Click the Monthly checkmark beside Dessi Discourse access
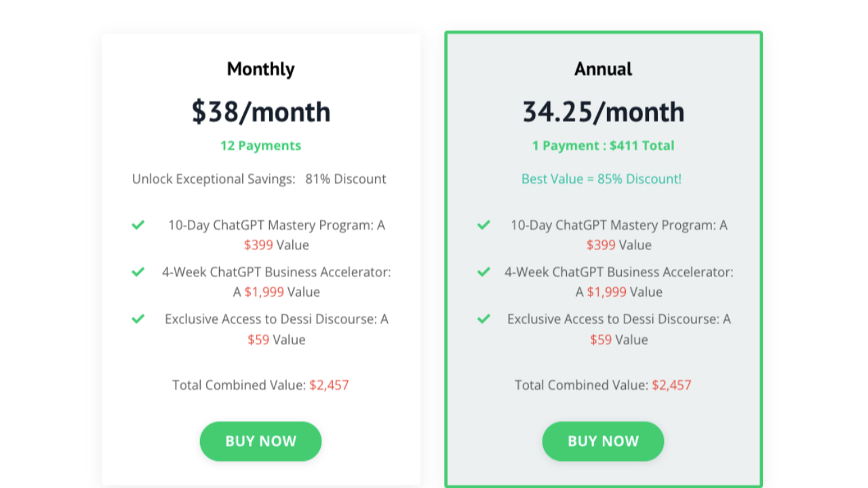This screenshot has width=868, height=488. pos(138,319)
